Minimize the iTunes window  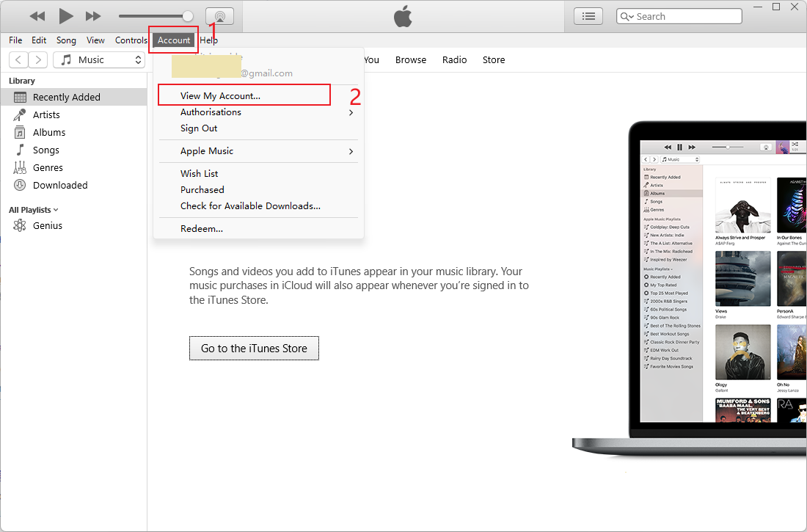click(758, 7)
